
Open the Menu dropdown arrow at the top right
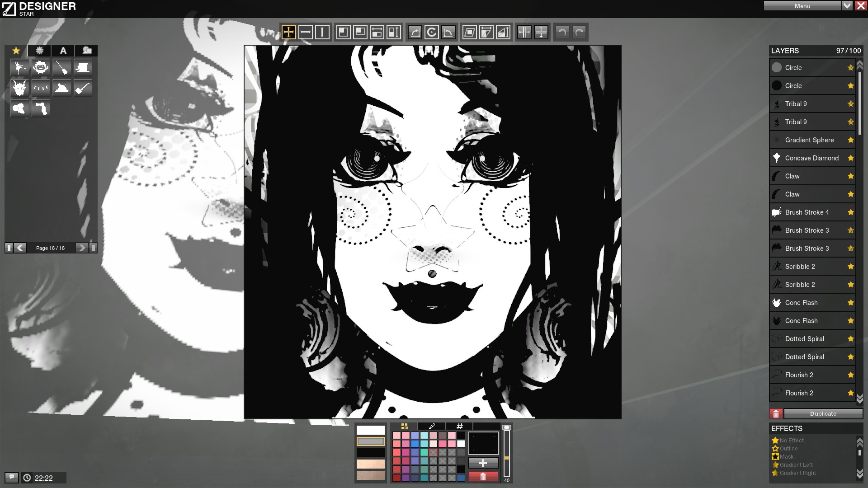(x=847, y=6)
